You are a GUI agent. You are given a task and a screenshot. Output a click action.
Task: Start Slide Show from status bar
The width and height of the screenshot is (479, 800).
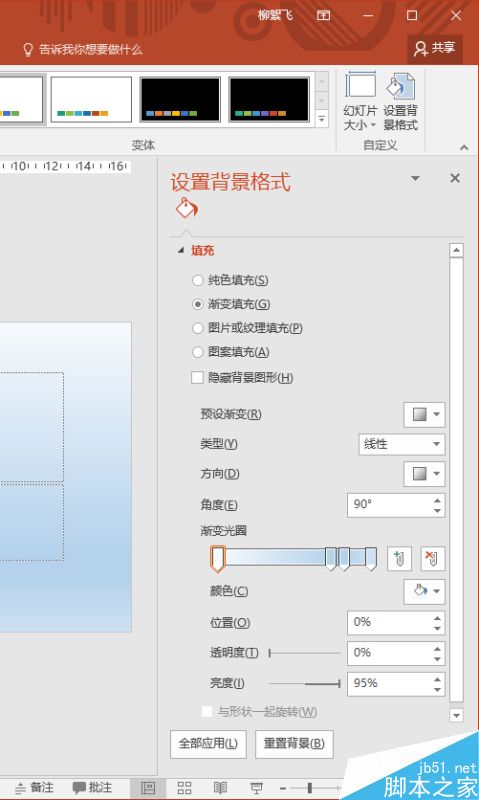pos(257,788)
